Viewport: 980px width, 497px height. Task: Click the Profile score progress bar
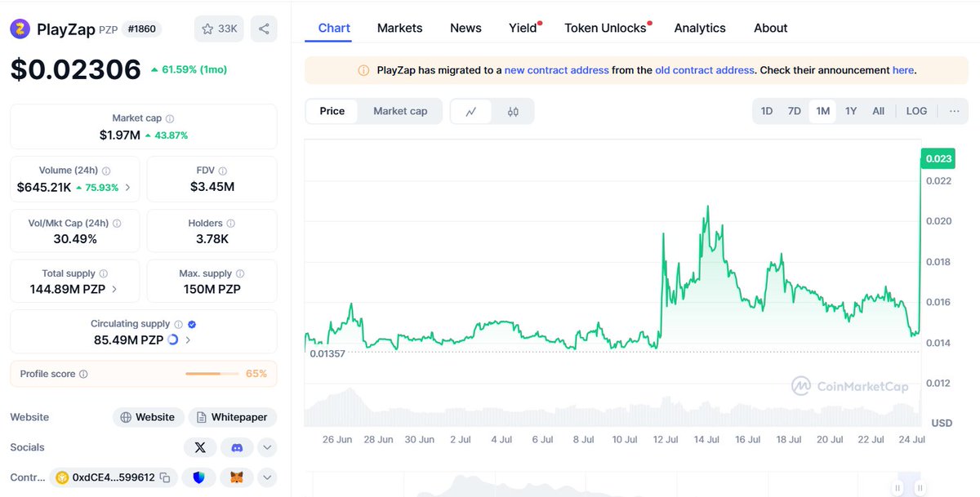pyautogui.click(x=212, y=374)
